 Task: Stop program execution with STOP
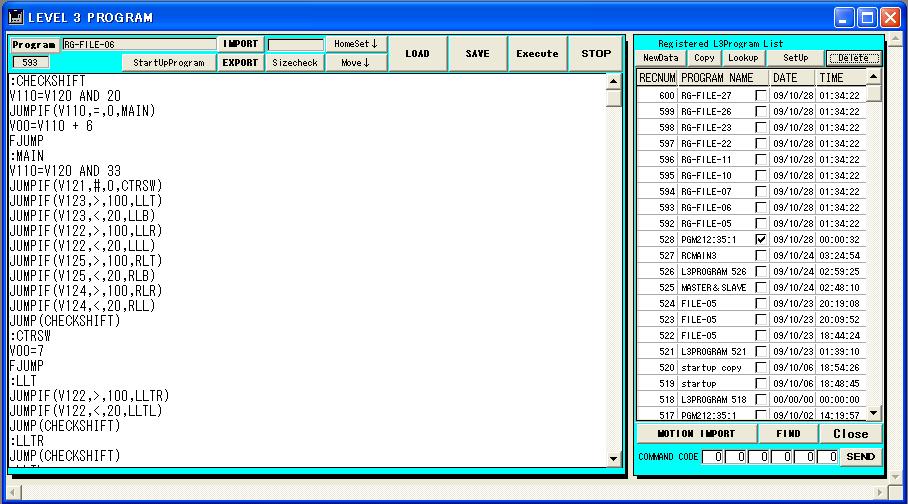(596, 53)
